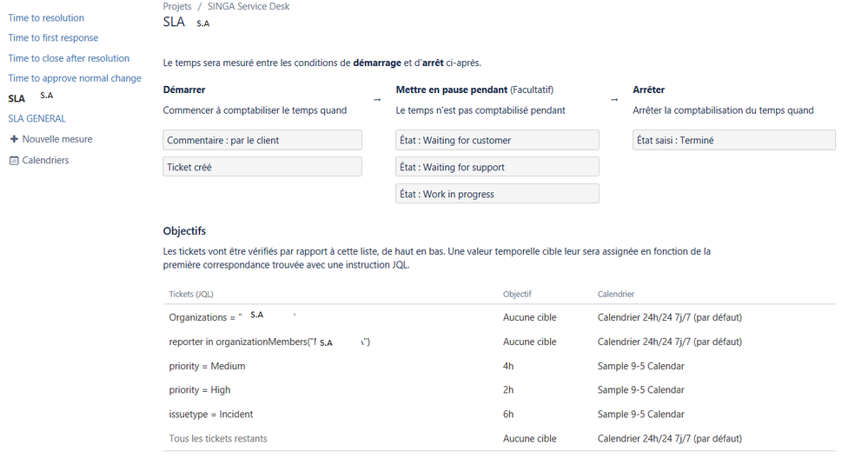Image resolution: width=868 pixels, height=465 pixels.
Task: Click the priority = Medium goal row
Action: click(500, 366)
